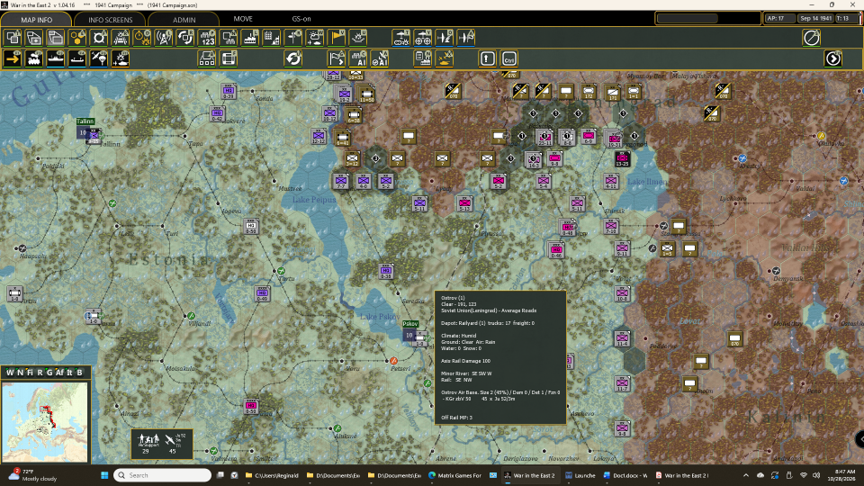
Task: Click the Ctrl key mode button
Action: [509, 58]
